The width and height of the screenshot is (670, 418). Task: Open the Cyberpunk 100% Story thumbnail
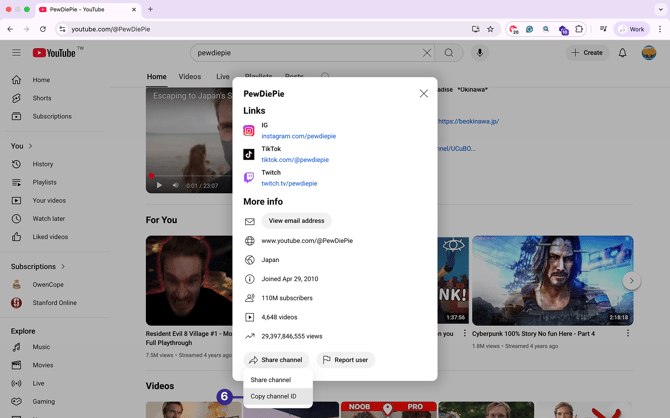(x=553, y=280)
